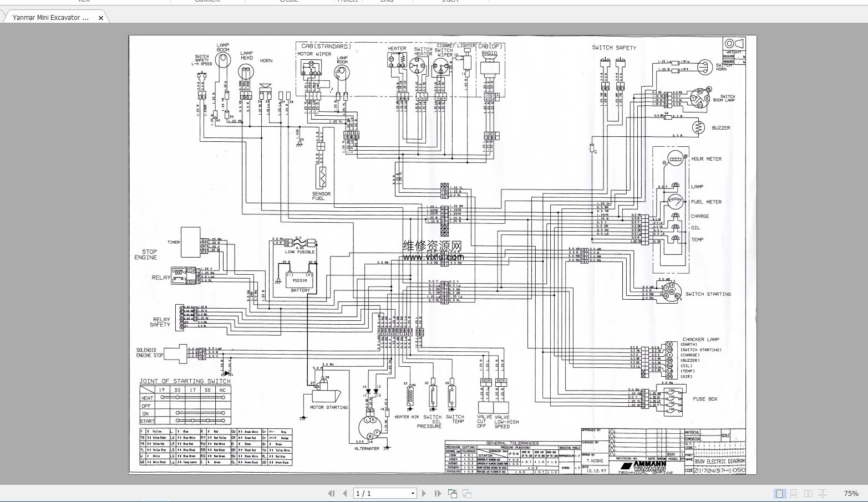This screenshot has height=502, width=868.
Task: Click the CAB(STANDARD) heading
Action: [326, 47]
